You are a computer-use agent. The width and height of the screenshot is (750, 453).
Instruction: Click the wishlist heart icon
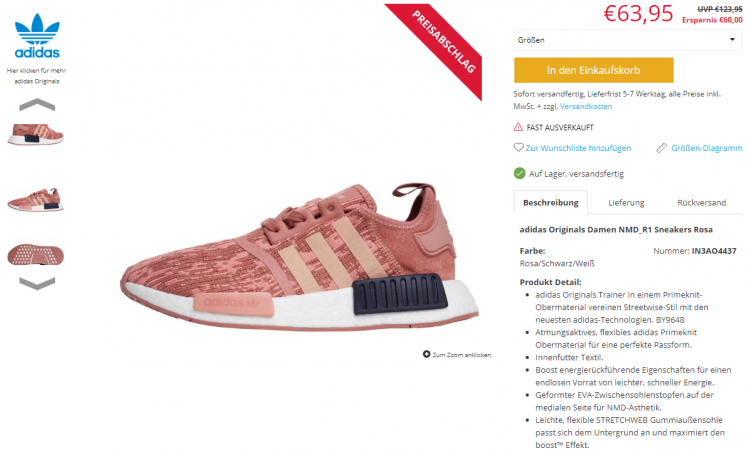click(518, 147)
